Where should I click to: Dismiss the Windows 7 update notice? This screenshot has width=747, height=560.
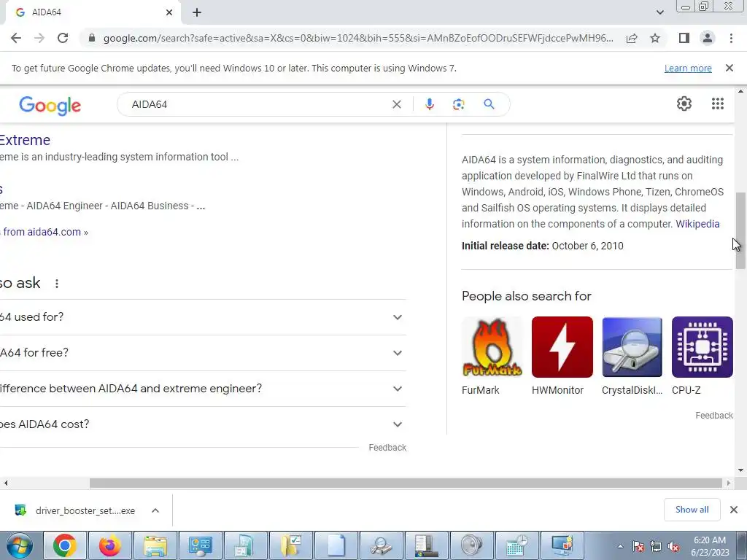(729, 68)
